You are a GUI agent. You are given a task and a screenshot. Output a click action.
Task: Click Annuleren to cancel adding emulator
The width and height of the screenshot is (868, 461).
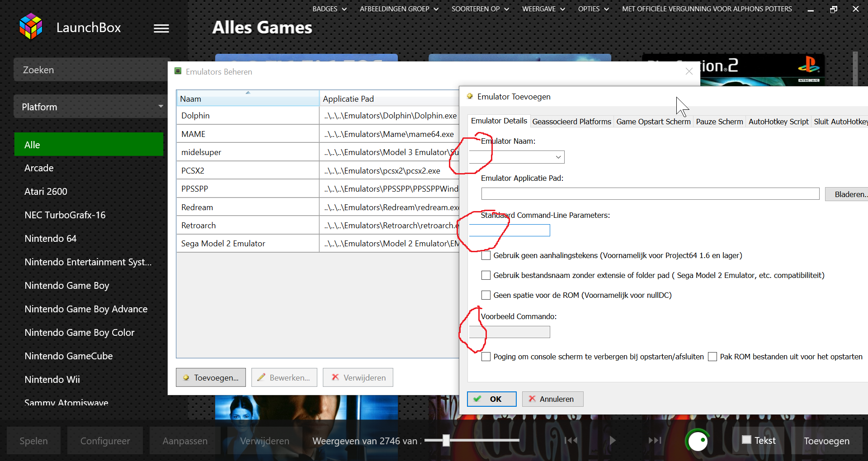coord(552,399)
